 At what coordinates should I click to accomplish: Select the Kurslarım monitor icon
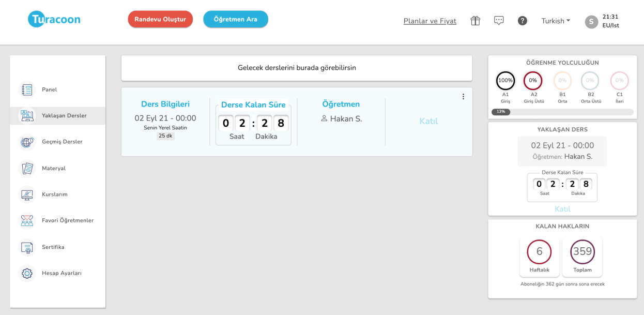tap(27, 194)
